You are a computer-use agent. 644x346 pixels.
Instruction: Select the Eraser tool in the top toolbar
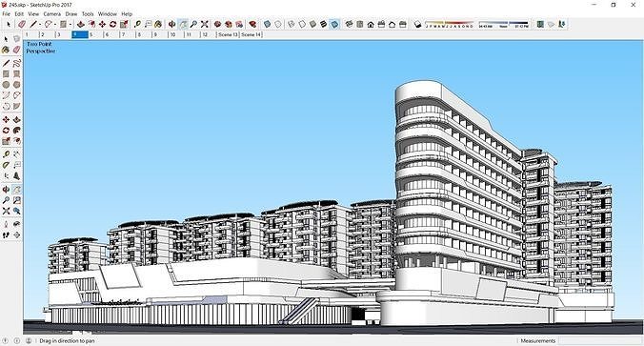pos(23,24)
